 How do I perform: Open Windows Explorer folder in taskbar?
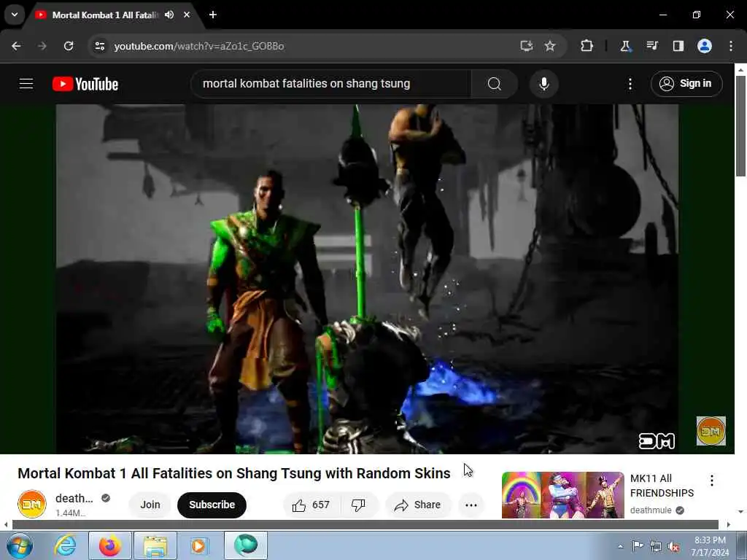(x=155, y=545)
